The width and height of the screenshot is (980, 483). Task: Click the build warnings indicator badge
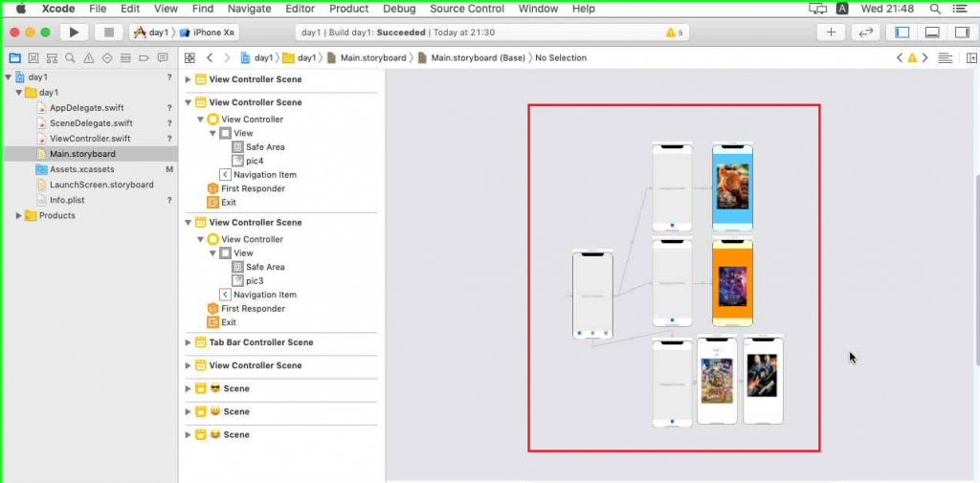point(675,33)
